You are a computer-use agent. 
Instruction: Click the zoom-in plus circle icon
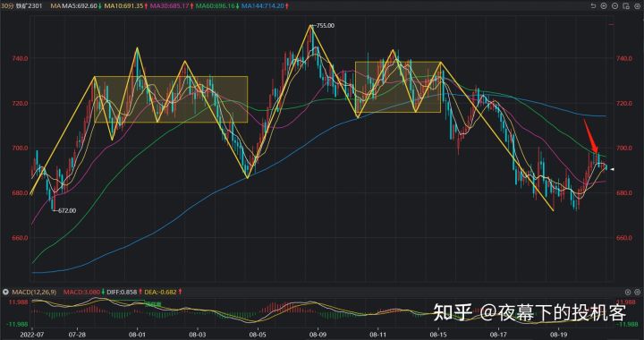click(x=604, y=5)
